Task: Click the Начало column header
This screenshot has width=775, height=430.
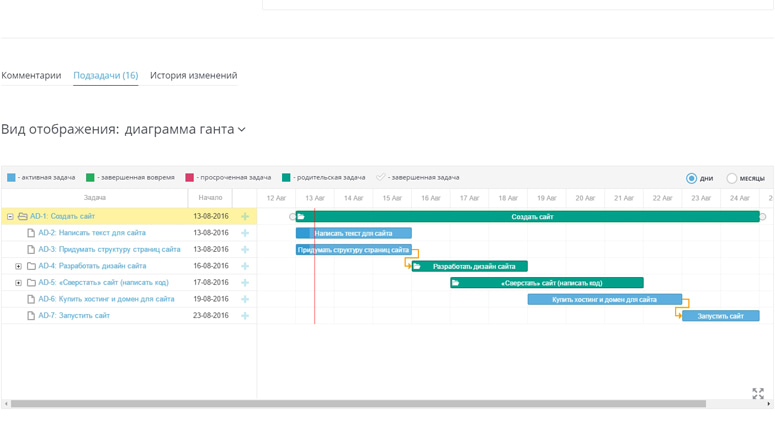Action: (x=210, y=198)
